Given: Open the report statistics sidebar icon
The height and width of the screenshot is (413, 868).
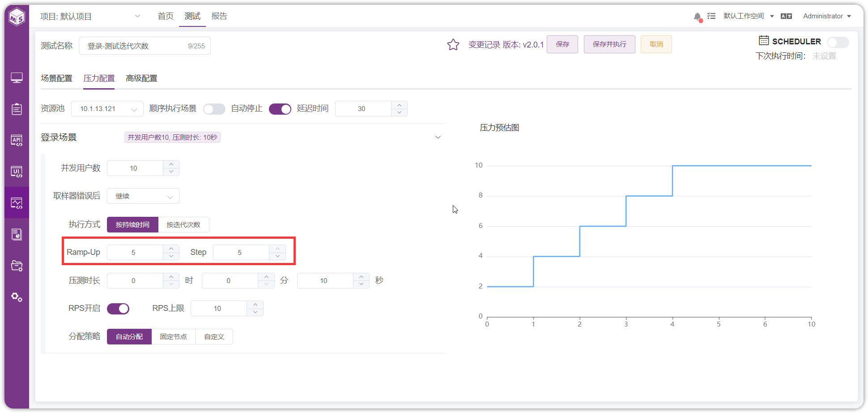Looking at the screenshot, I should pyautogui.click(x=17, y=234).
